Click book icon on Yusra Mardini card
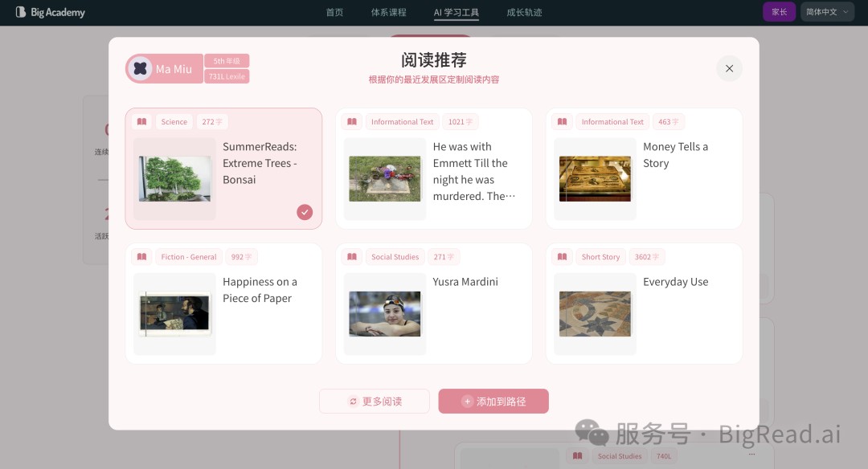 coord(352,257)
